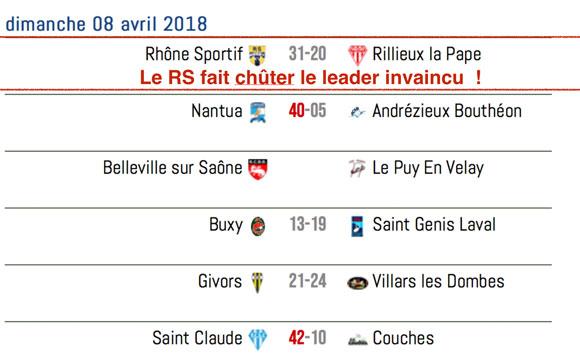Screen dimensions: 580x364
Task: Open the Nantua team crest
Action: pos(257,112)
